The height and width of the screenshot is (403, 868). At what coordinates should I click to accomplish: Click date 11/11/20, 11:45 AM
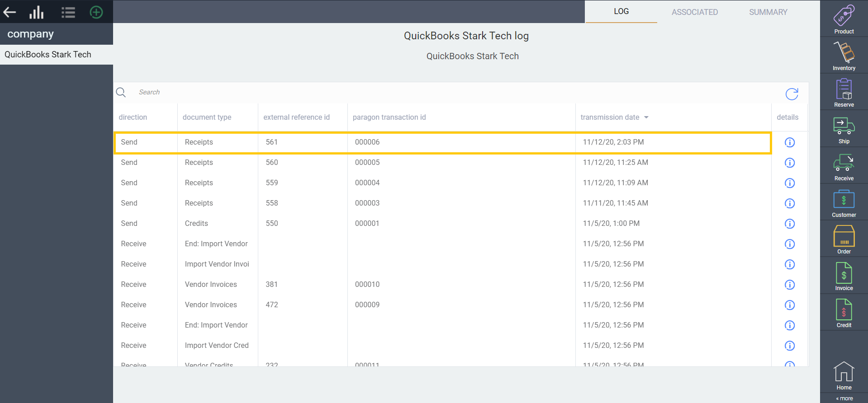[x=615, y=203]
